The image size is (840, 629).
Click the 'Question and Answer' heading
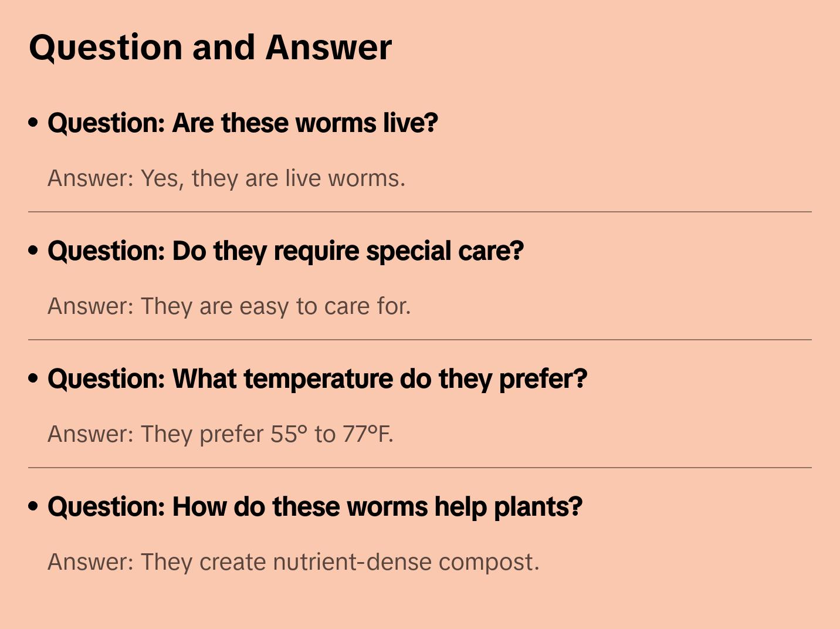210,47
